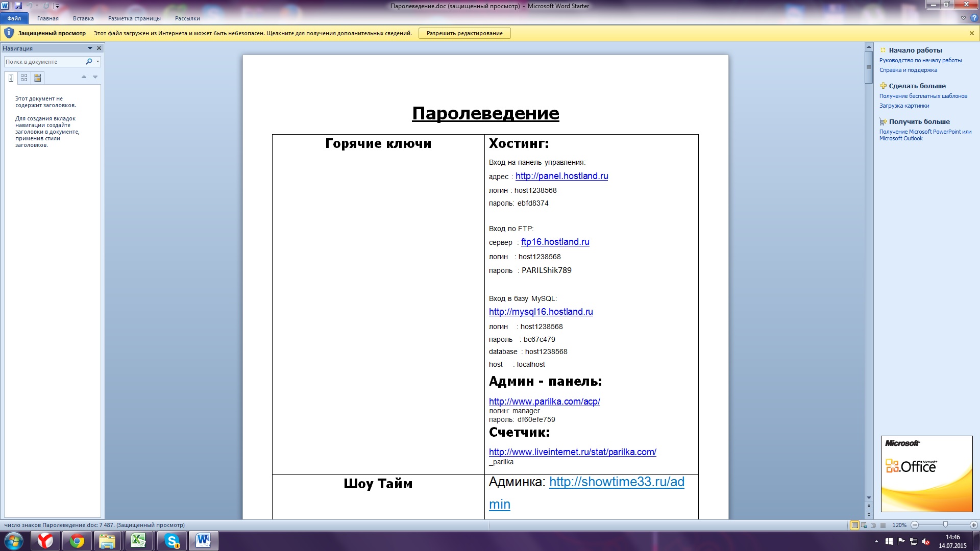
Task: Switch to Draft view in status bar
Action: (x=883, y=525)
